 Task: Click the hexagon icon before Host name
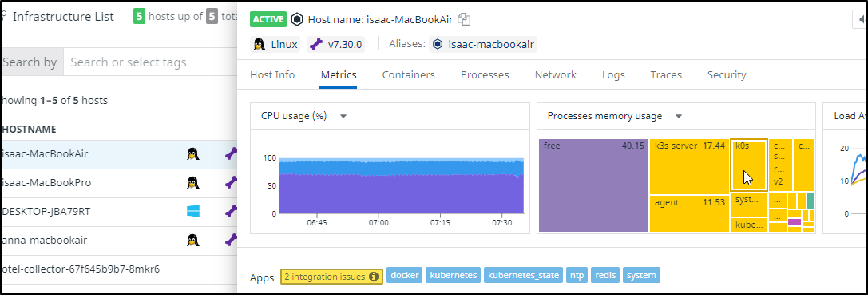pos(297,20)
